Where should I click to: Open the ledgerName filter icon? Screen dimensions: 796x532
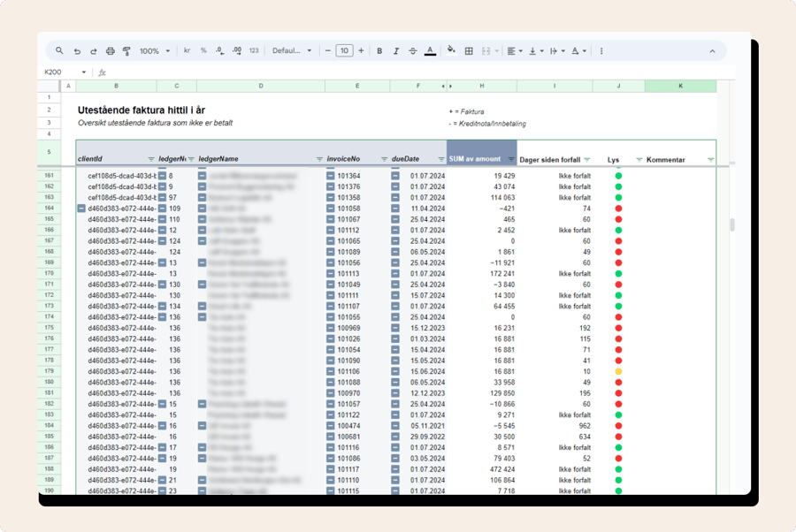(319, 159)
